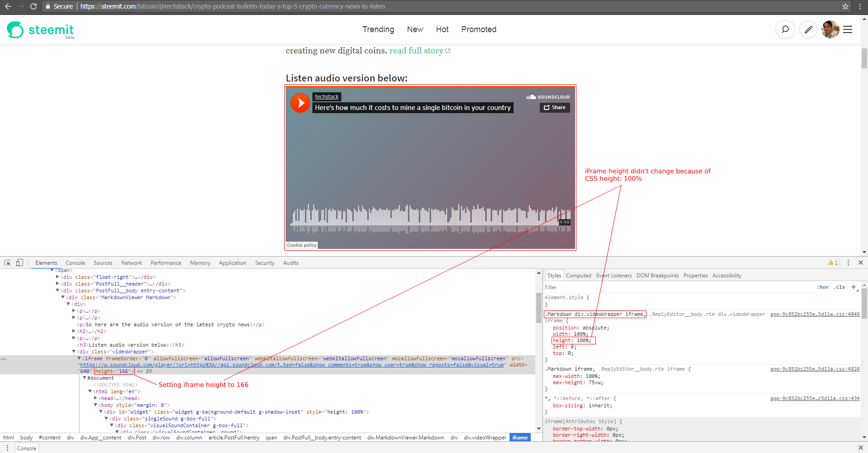The image size is (868, 453).
Task: Click the browser back arrow
Action: point(8,6)
